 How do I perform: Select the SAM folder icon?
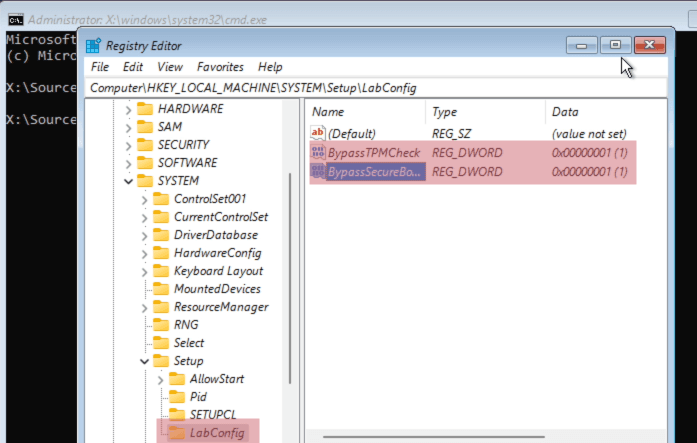point(145,127)
